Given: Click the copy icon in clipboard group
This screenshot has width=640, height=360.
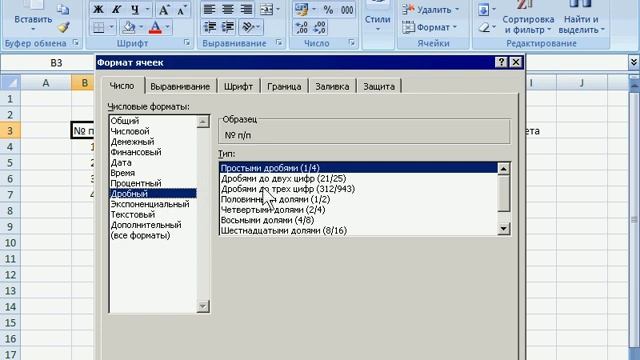Looking at the screenshot, I should coord(62,9).
